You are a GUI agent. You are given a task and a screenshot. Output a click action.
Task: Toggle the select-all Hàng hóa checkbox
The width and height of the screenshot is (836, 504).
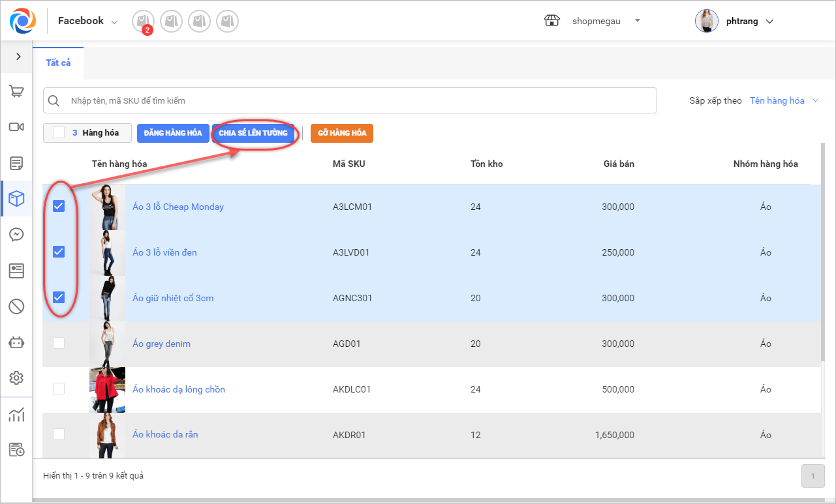click(x=59, y=133)
